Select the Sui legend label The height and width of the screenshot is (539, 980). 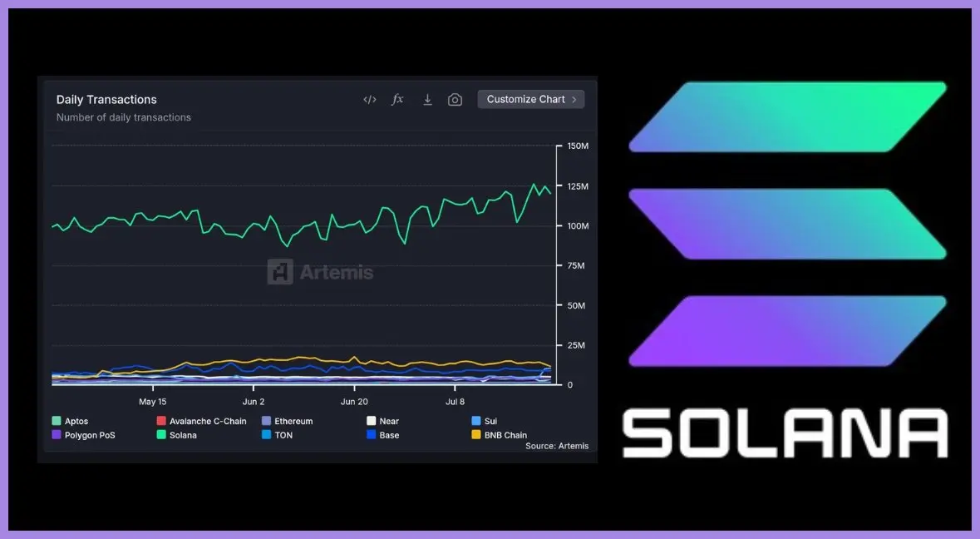pos(490,422)
